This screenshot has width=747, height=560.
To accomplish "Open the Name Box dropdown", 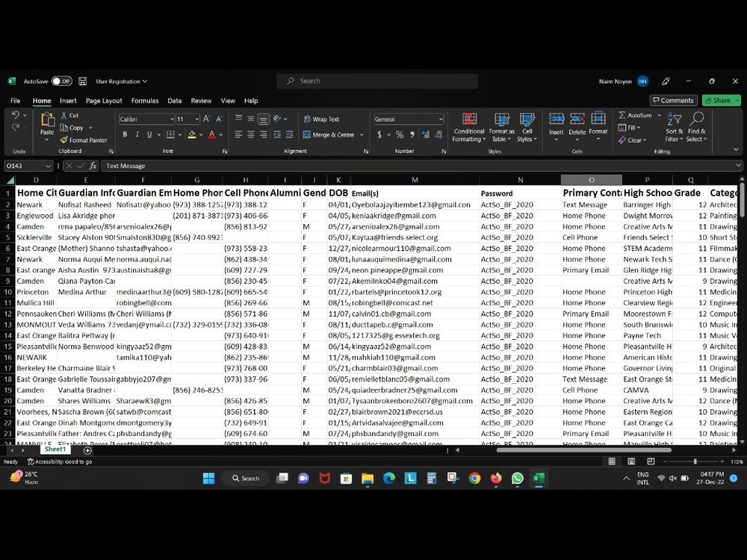I will pyautogui.click(x=48, y=166).
